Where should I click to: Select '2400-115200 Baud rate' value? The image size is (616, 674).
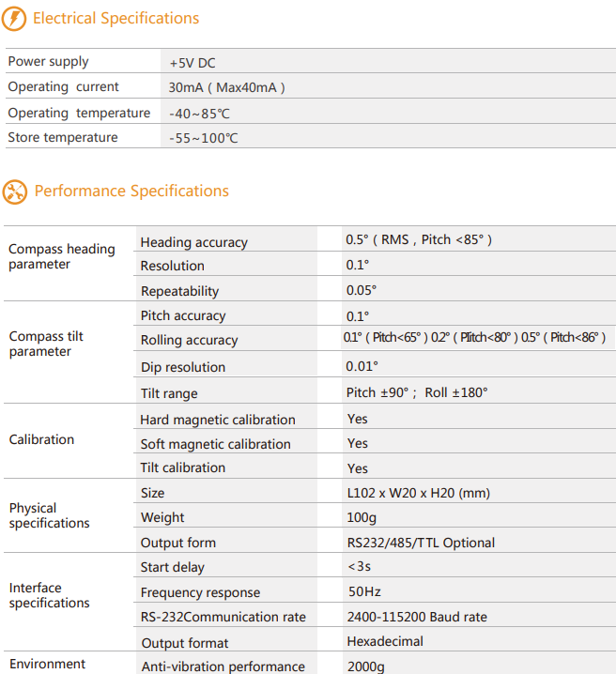coord(417,618)
